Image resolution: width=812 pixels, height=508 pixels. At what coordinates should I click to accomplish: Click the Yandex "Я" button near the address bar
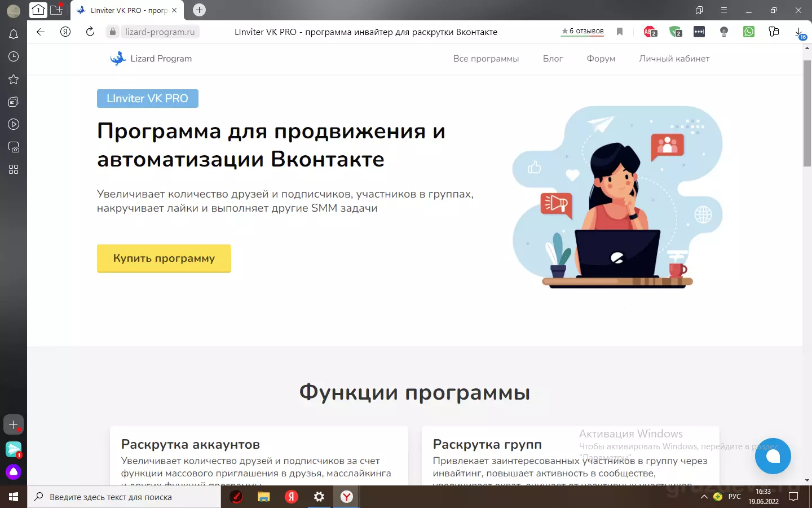(x=65, y=32)
